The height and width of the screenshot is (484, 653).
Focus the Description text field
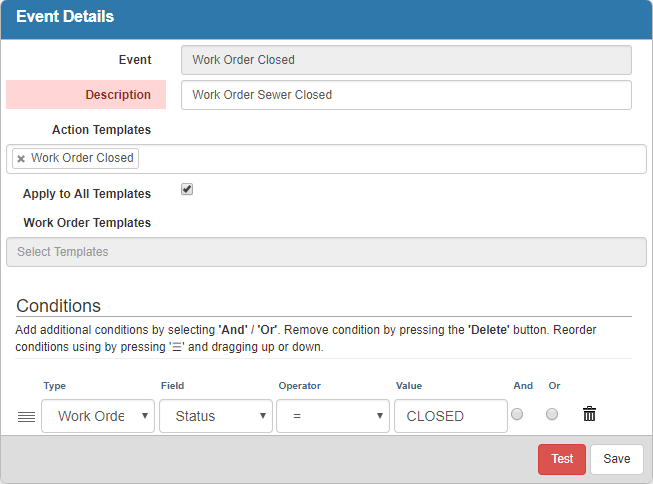coord(406,95)
